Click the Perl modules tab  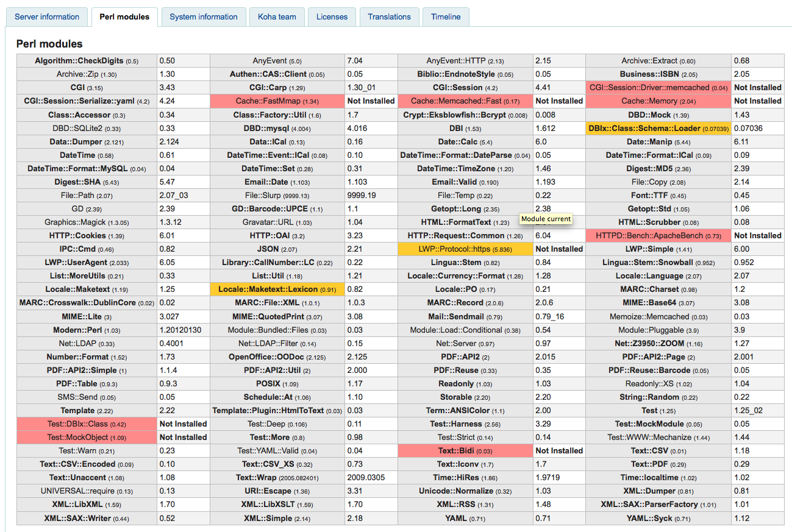[124, 17]
